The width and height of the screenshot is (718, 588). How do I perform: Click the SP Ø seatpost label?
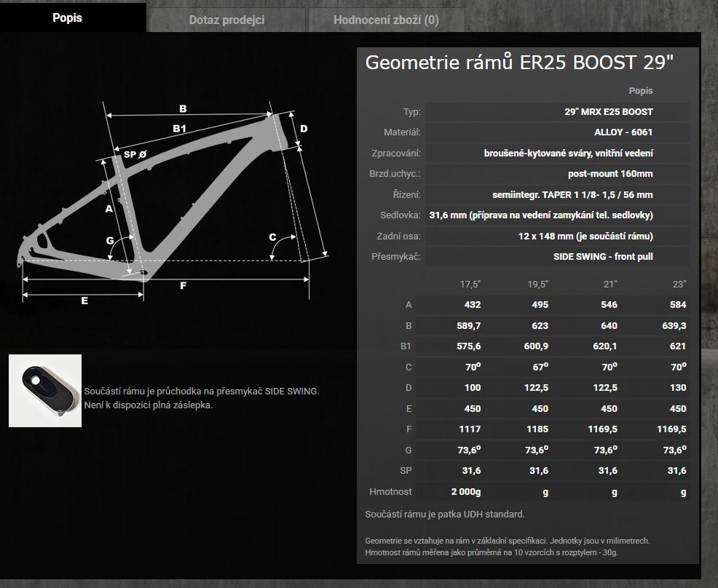point(135,154)
